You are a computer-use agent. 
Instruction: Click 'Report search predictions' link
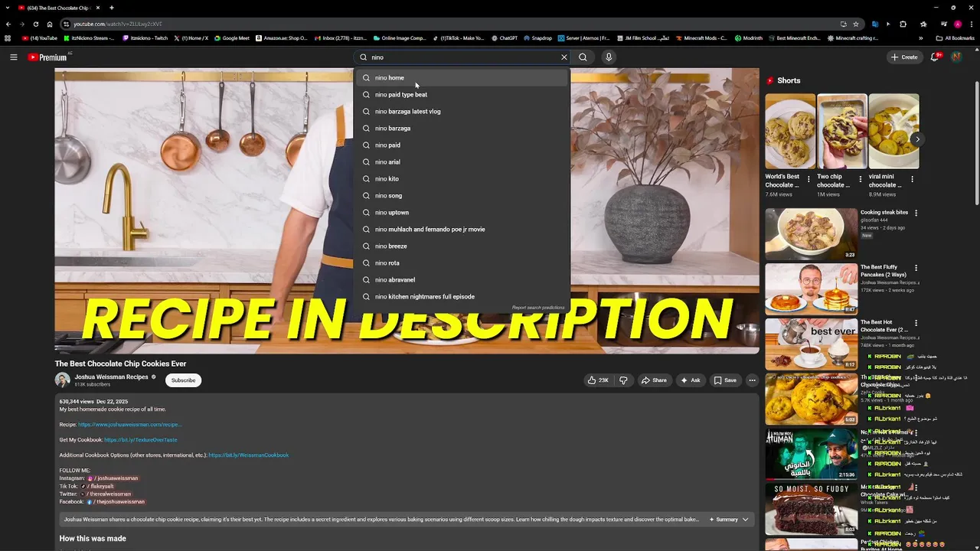(538, 308)
